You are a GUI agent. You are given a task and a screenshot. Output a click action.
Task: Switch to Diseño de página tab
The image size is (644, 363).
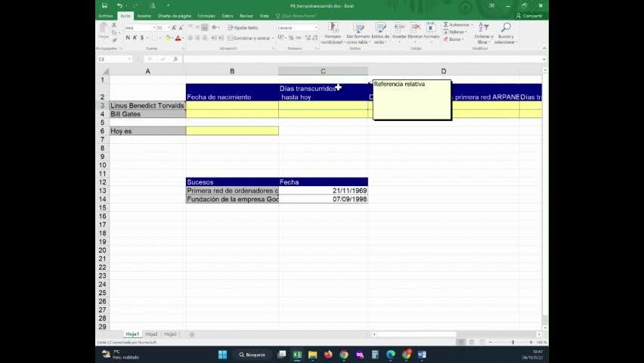pos(175,16)
